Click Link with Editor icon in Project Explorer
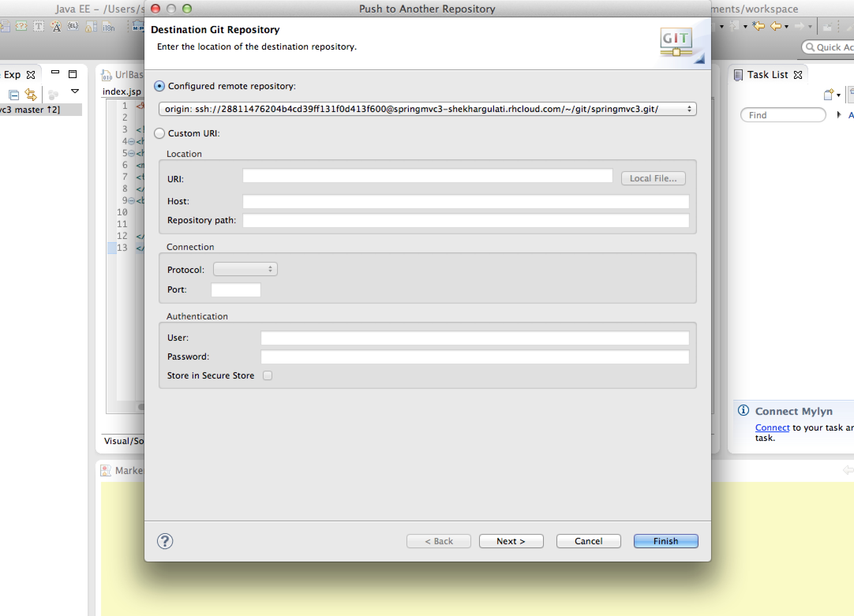This screenshot has width=854, height=616. click(x=31, y=94)
